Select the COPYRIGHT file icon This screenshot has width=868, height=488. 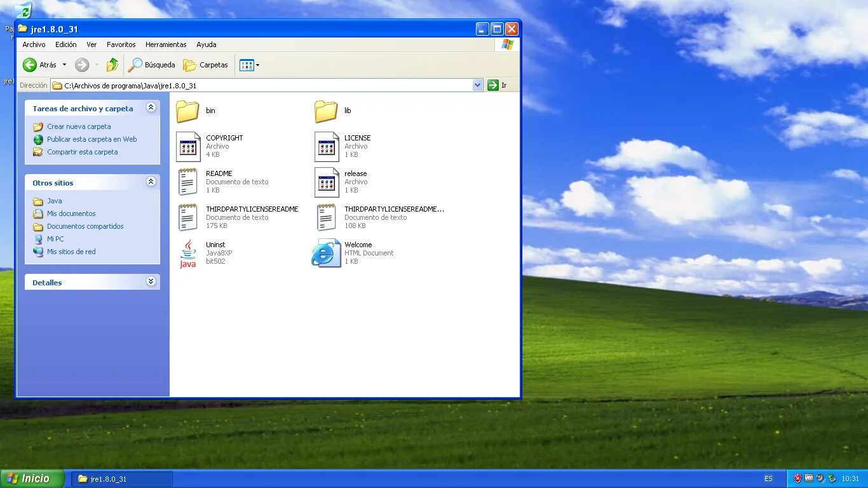tap(188, 147)
